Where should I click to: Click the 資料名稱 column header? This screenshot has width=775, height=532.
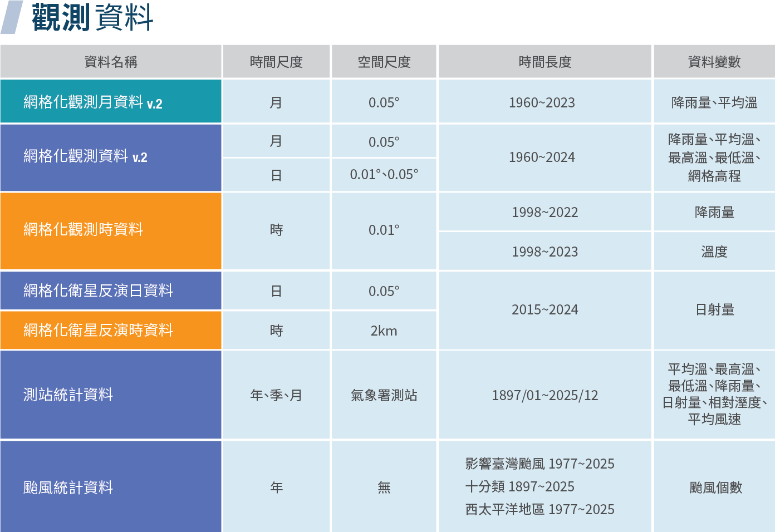point(111,62)
